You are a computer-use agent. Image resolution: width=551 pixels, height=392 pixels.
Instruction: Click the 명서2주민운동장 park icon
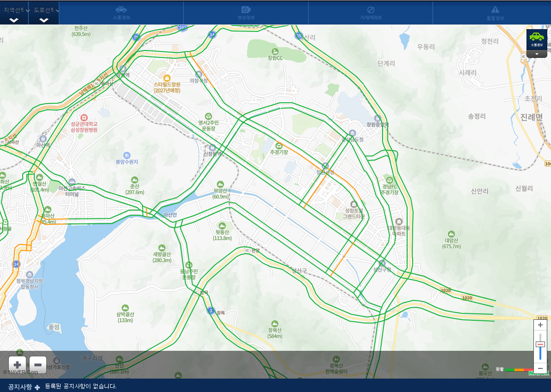pos(208,116)
